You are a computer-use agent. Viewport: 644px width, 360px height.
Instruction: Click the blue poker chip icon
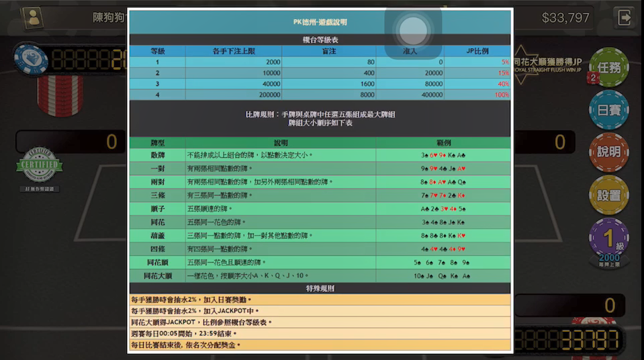(x=31, y=59)
